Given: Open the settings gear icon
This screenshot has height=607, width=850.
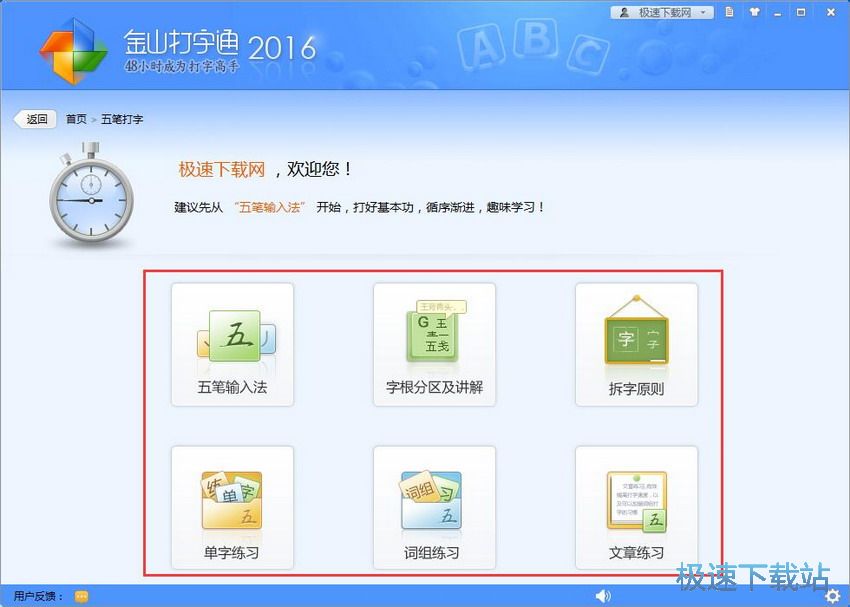Looking at the screenshot, I should 833,597.
